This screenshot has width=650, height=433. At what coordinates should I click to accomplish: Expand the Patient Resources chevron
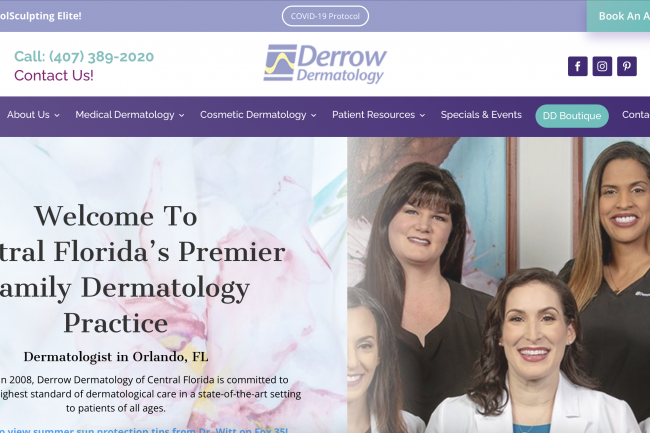coord(422,116)
